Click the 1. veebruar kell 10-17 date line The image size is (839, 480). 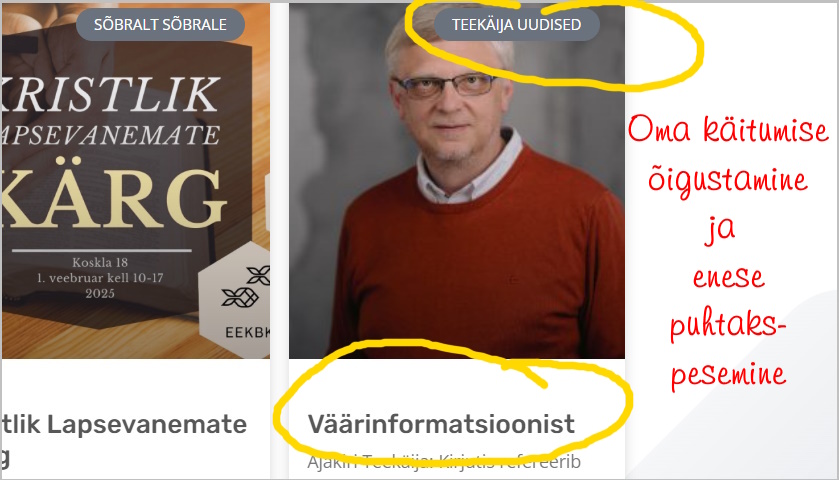click(100, 278)
